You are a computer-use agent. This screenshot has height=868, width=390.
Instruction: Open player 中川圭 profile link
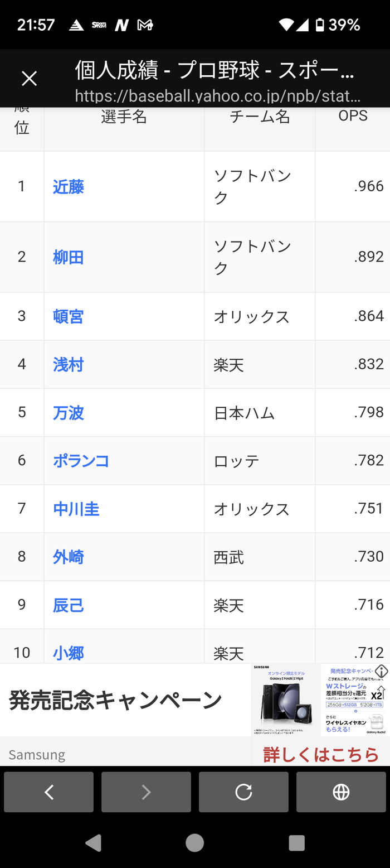(x=76, y=509)
